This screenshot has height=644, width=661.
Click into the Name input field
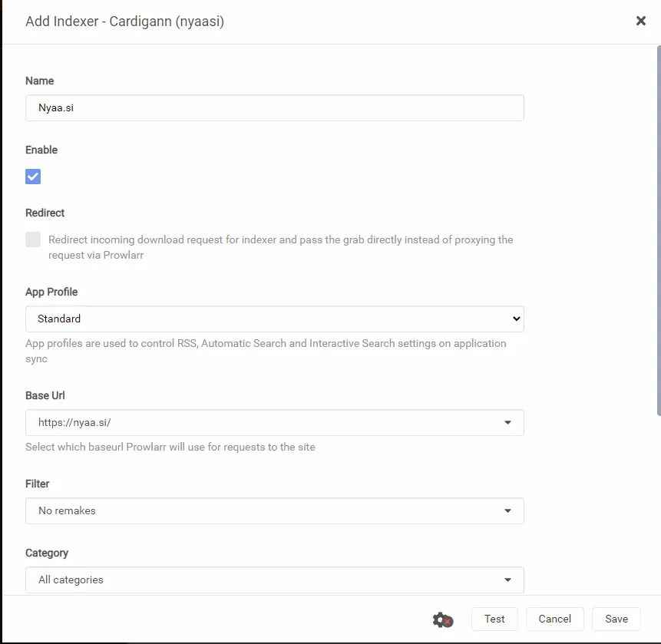coord(274,108)
